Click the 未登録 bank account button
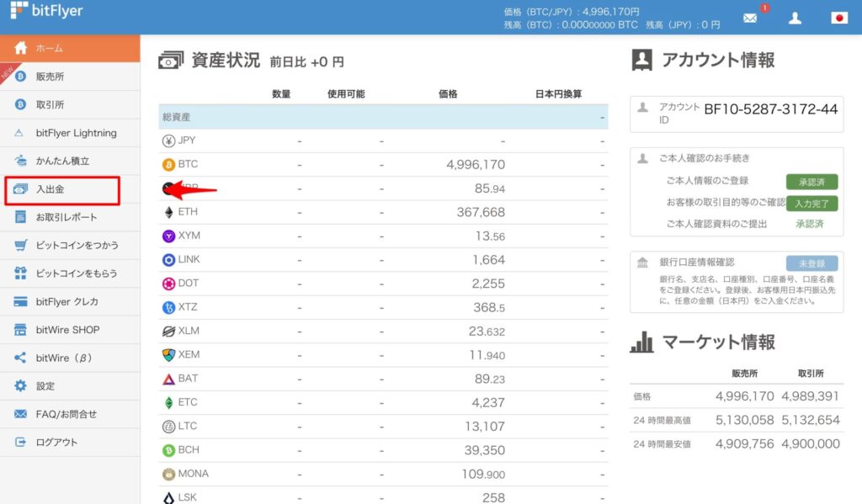This screenshot has width=862, height=504. click(811, 263)
